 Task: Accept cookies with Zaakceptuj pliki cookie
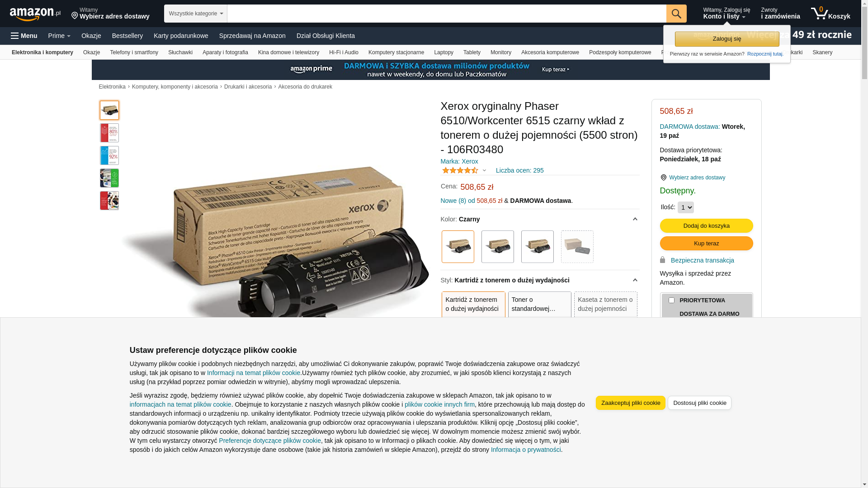(631, 403)
